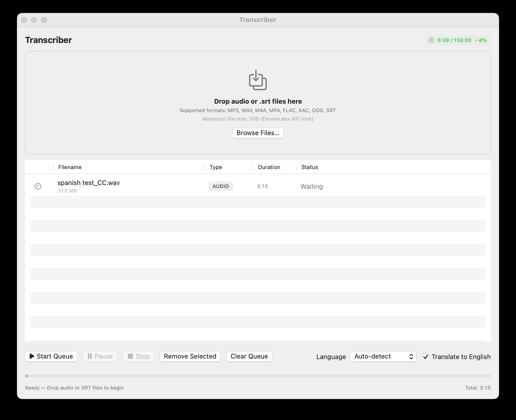The image size is (516, 420).
Task: Click the Type column header
Action: pyautogui.click(x=216, y=167)
